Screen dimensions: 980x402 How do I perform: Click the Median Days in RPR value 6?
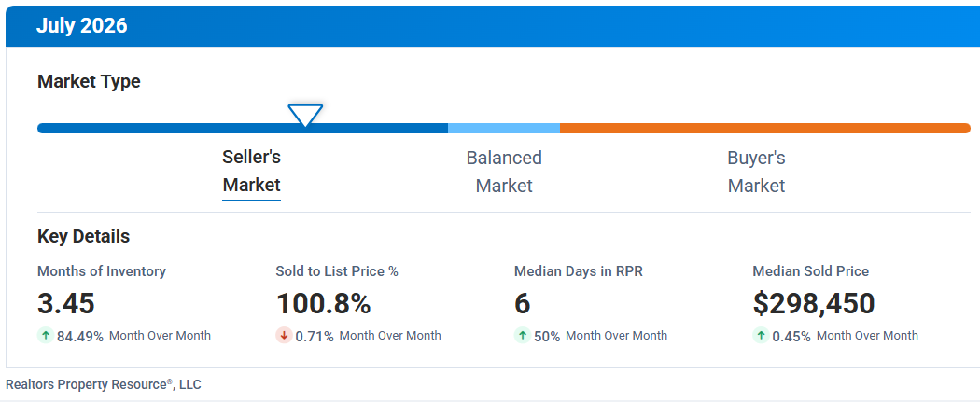523,304
